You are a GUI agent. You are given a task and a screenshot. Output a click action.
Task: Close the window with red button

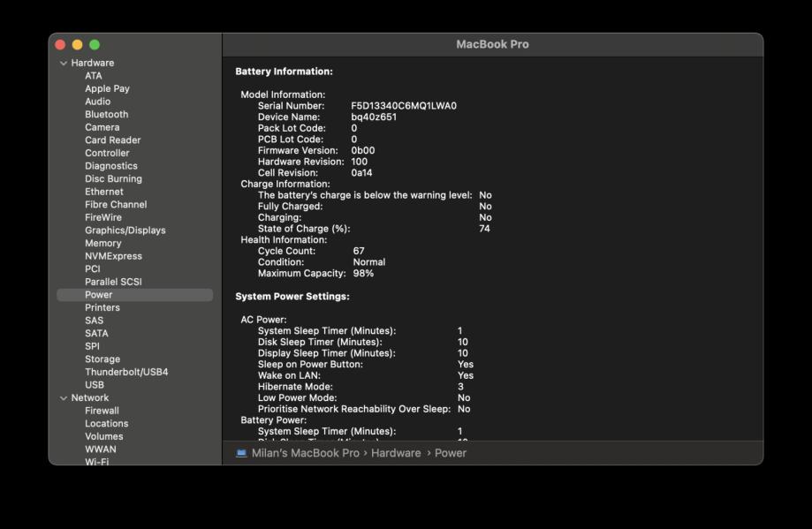click(x=60, y=45)
